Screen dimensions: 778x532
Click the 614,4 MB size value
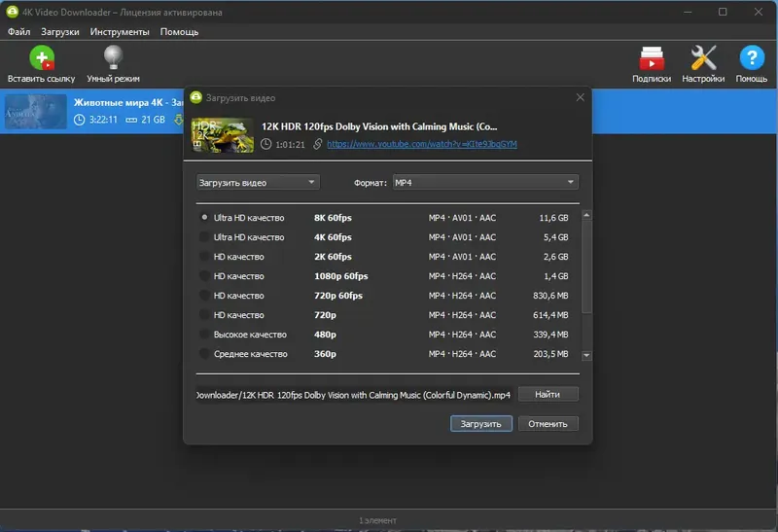click(550, 315)
